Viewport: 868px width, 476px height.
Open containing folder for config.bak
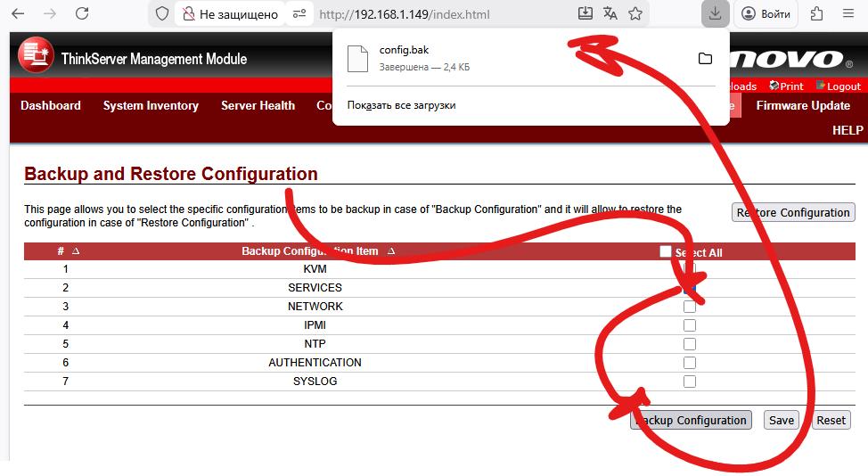705,59
